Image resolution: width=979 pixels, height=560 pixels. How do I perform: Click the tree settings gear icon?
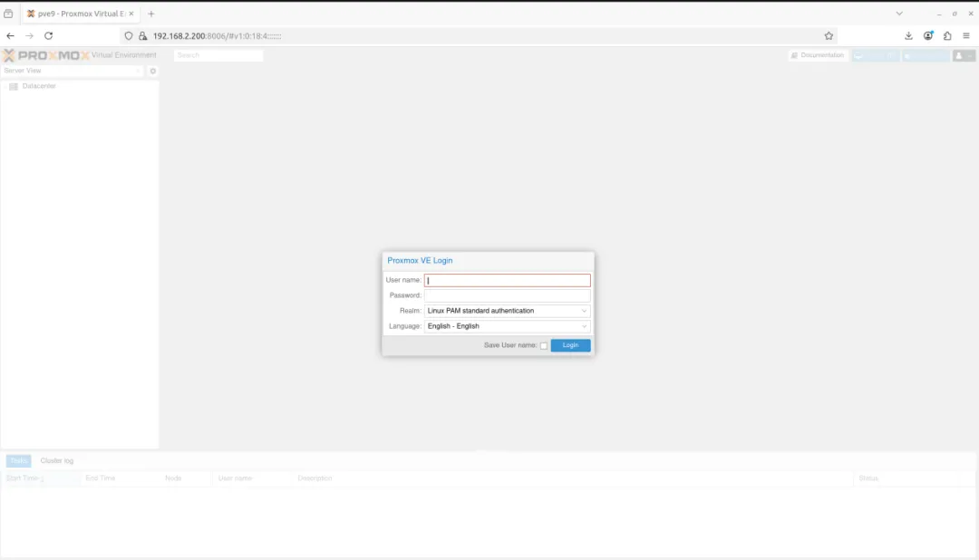(153, 72)
